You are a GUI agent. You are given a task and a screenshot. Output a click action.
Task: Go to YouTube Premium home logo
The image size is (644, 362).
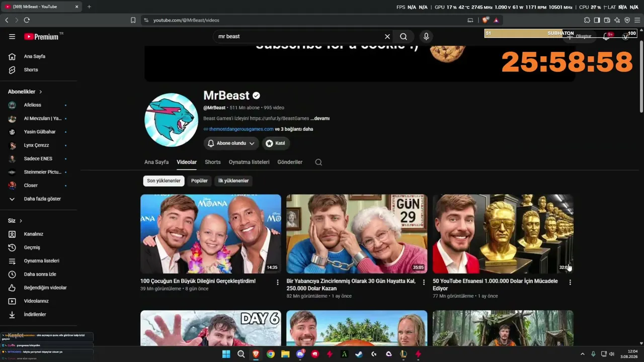[42, 36]
